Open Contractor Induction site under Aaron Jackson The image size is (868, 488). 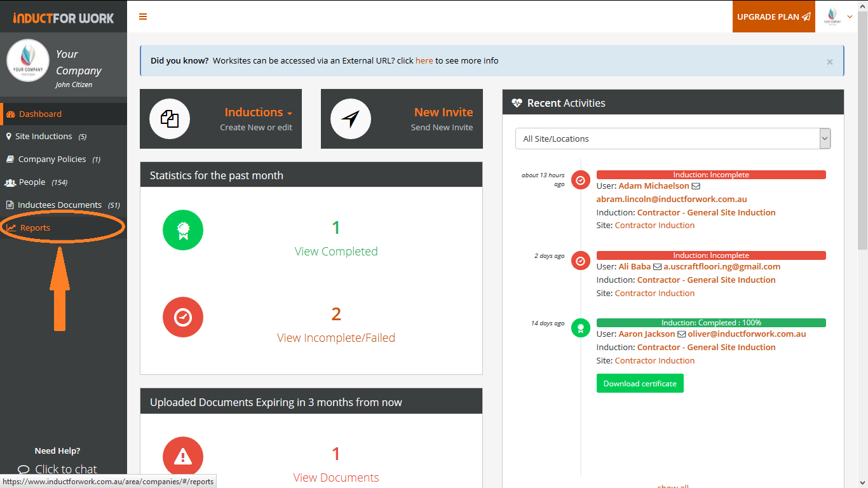(654, 361)
